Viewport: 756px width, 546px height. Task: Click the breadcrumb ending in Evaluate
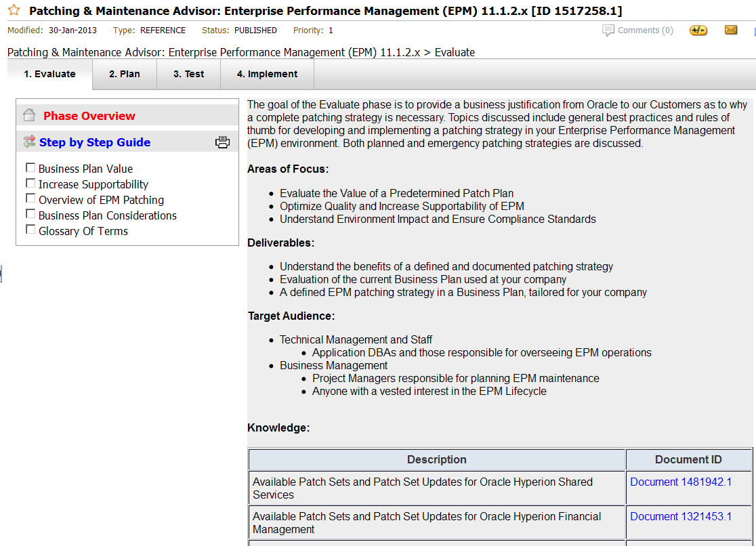(x=241, y=52)
